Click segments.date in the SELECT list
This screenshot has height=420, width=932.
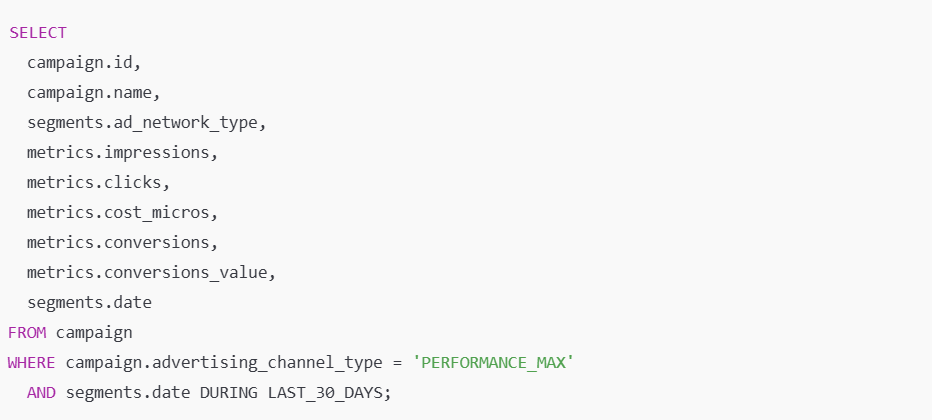click(88, 301)
